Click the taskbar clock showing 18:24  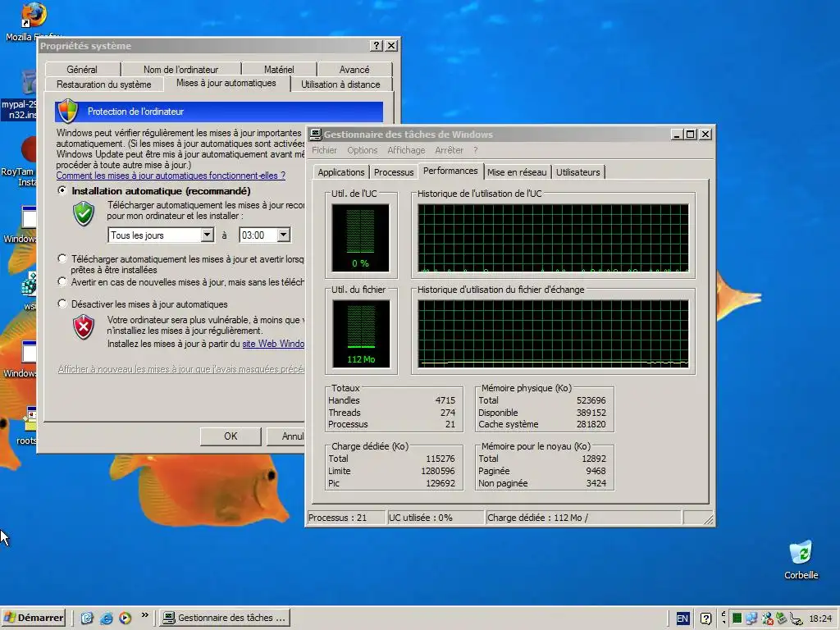click(x=820, y=619)
